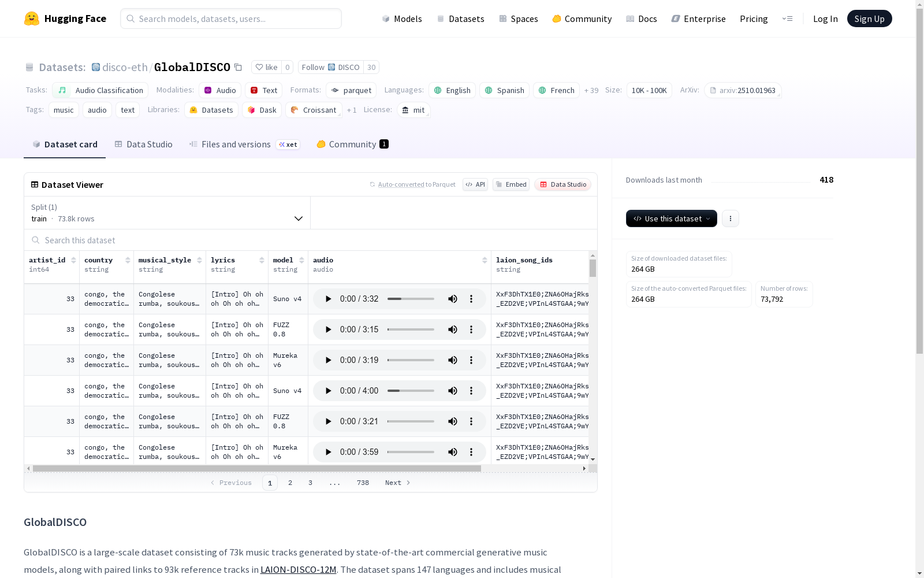Copy the dataset name with the copy icon
The width and height of the screenshot is (924, 578).
238,67
